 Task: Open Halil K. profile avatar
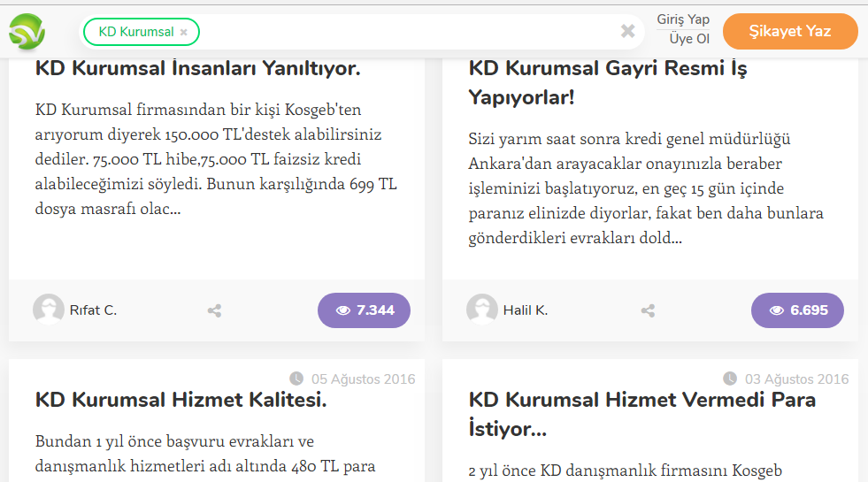[481, 310]
